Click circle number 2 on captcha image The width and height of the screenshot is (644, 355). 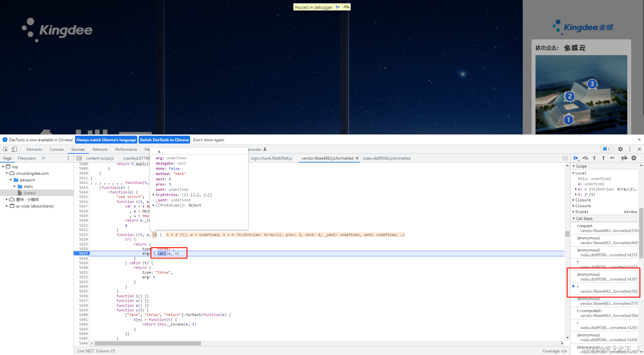tap(570, 96)
